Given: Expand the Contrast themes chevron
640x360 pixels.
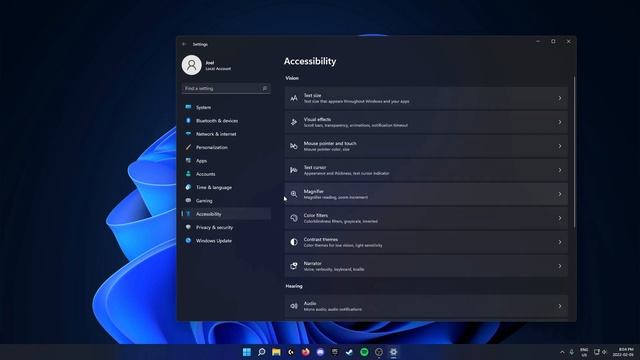Looking at the screenshot, I should [560, 242].
